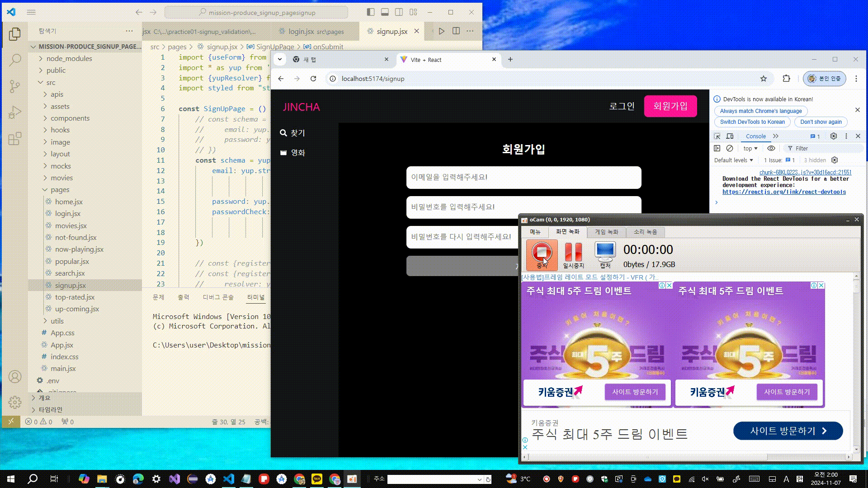Open Chrome extensions puzzle icon
The width and height of the screenshot is (868, 488).
[786, 79]
